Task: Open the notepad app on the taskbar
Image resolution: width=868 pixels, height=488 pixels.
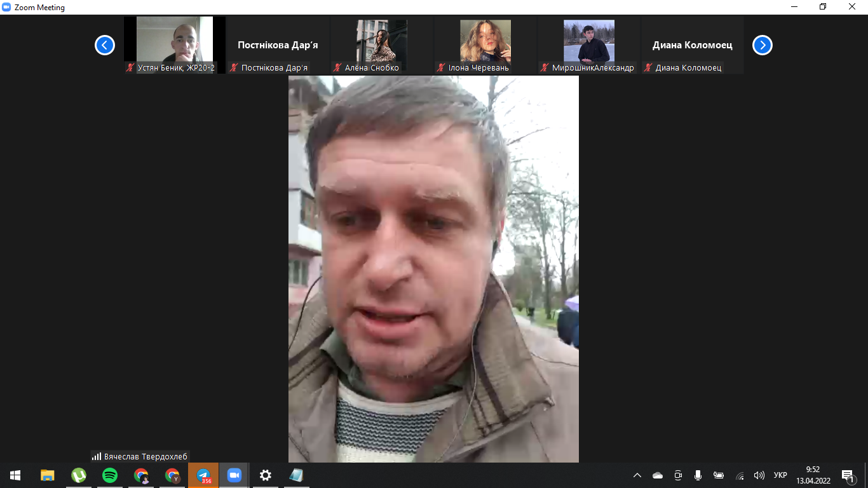Action: click(297, 475)
